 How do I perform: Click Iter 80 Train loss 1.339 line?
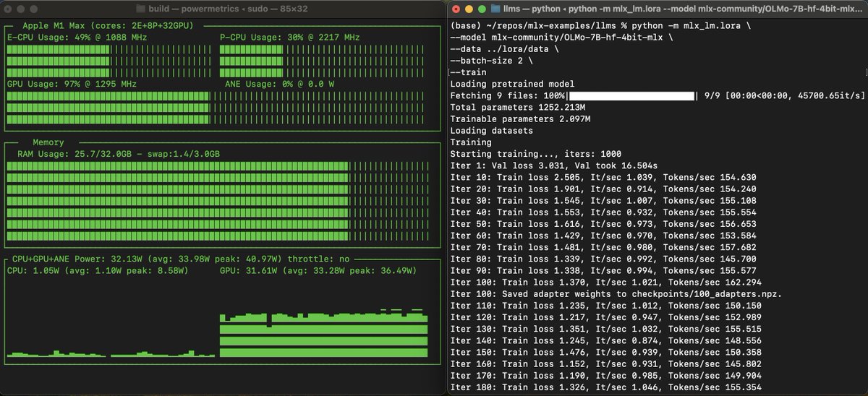click(x=603, y=259)
